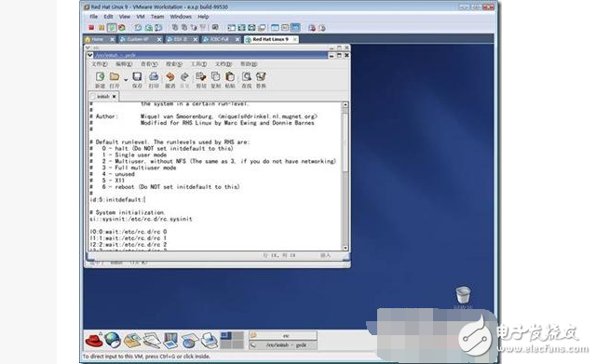Click the 'etc' taskbar window button
Screen dimensions: 596x364
(283, 335)
